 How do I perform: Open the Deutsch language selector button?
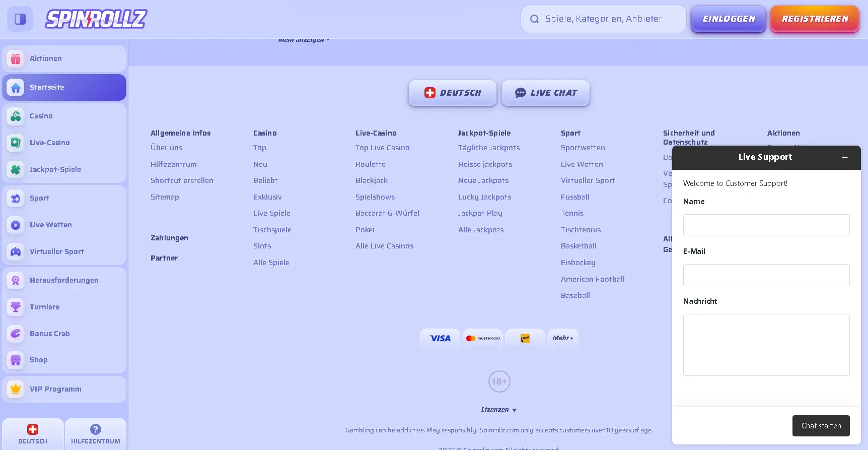tap(452, 93)
